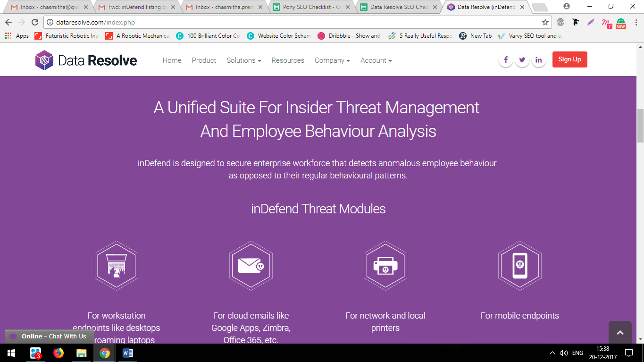Click the green extension icon marked NEW

(621, 23)
